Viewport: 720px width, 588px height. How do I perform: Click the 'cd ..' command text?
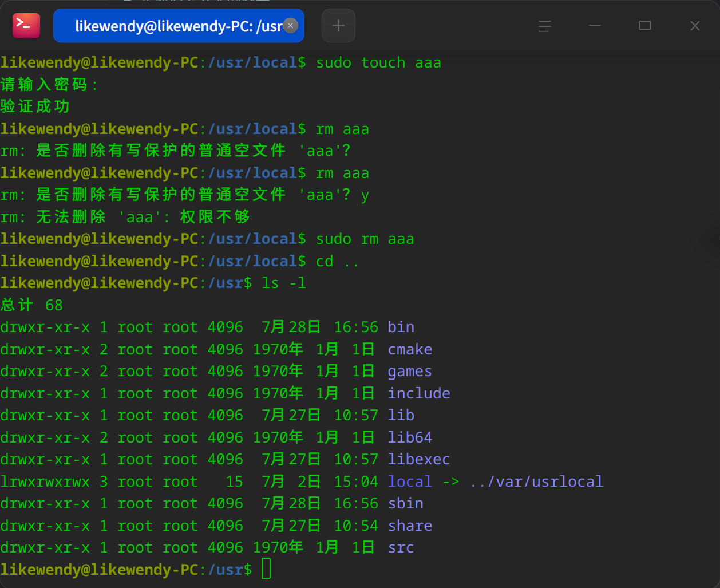(338, 261)
